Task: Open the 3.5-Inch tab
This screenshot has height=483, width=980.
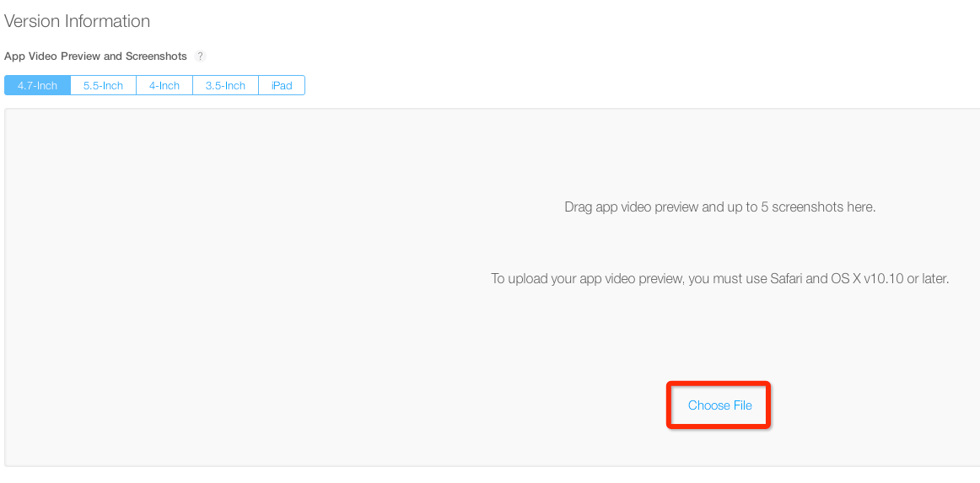Action: point(226,86)
